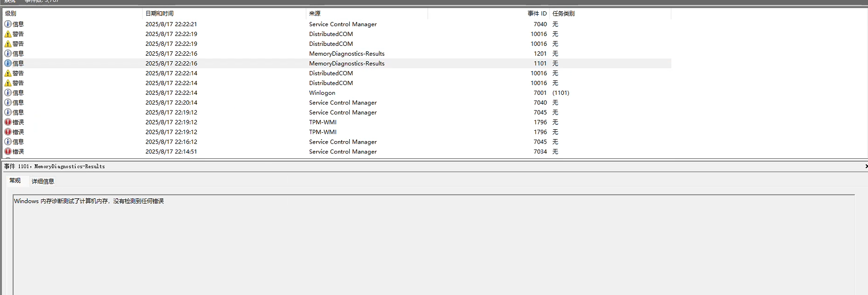Select the date 2025/8/17 22:16:12 cell
Viewport: 868px width, 295px height.
[x=171, y=142]
